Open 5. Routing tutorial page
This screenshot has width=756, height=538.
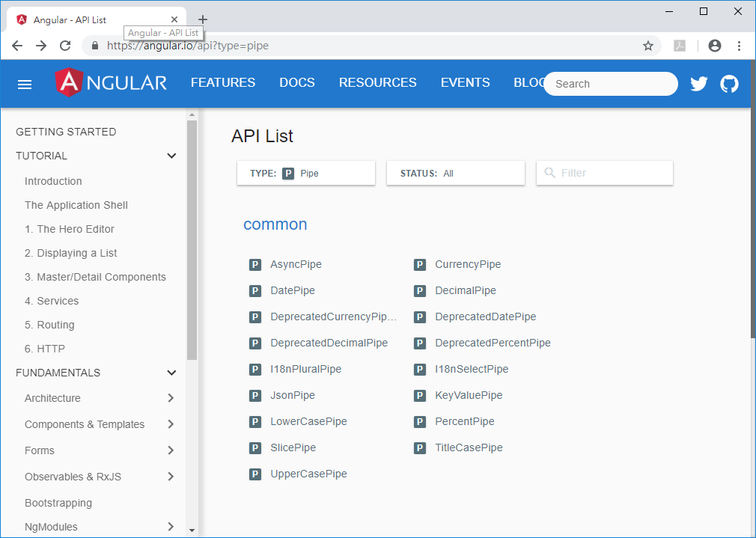(x=49, y=325)
